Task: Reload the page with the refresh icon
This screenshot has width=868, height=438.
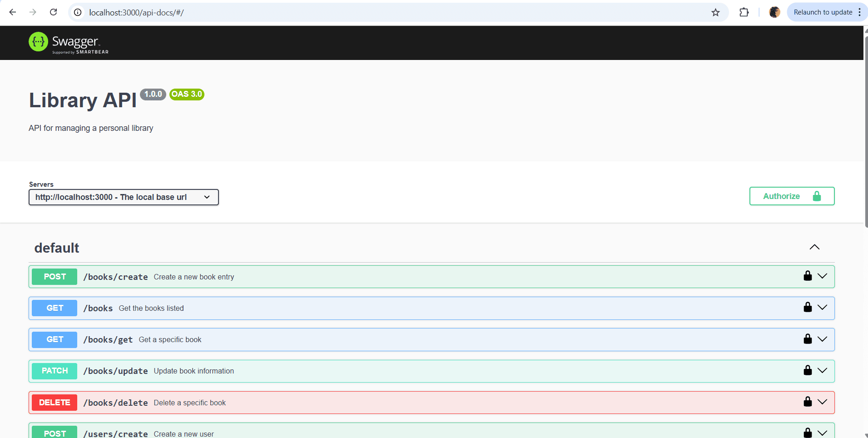Action: click(x=53, y=12)
